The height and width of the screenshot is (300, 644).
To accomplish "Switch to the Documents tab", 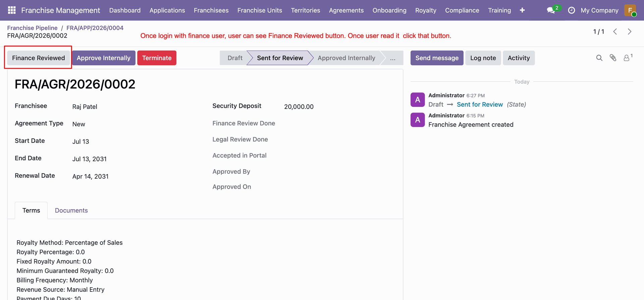I will (71, 211).
